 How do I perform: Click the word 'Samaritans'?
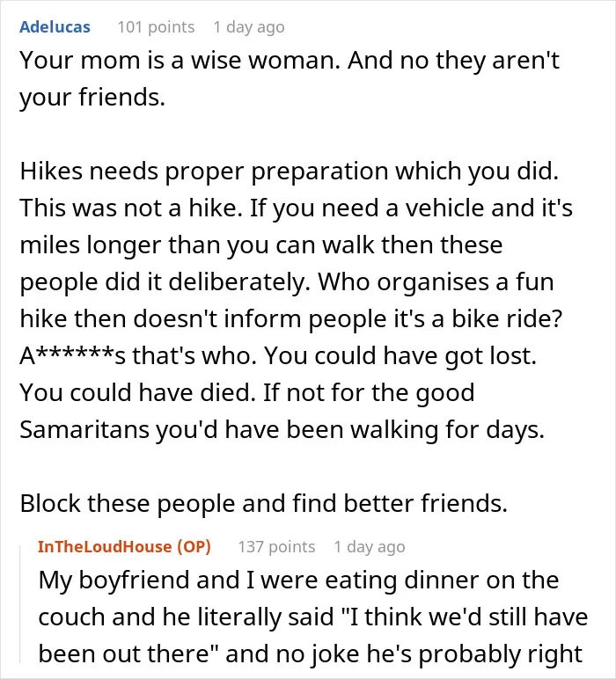[x=84, y=429]
